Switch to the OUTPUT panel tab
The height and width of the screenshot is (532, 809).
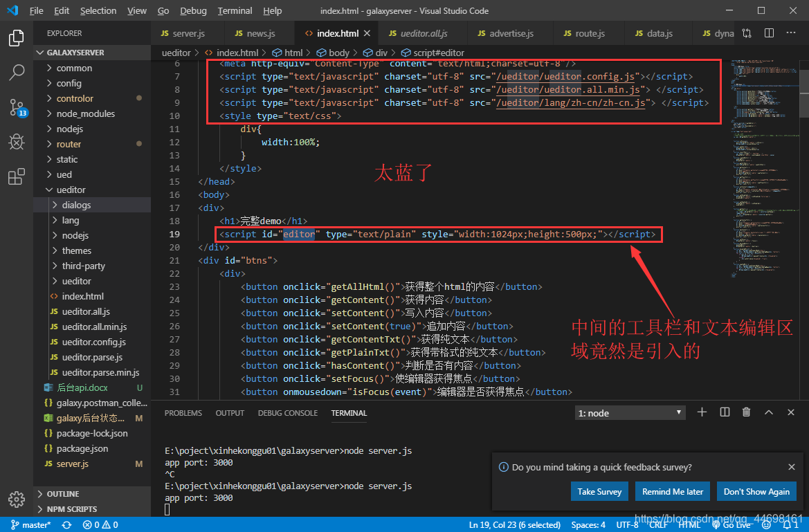point(230,413)
